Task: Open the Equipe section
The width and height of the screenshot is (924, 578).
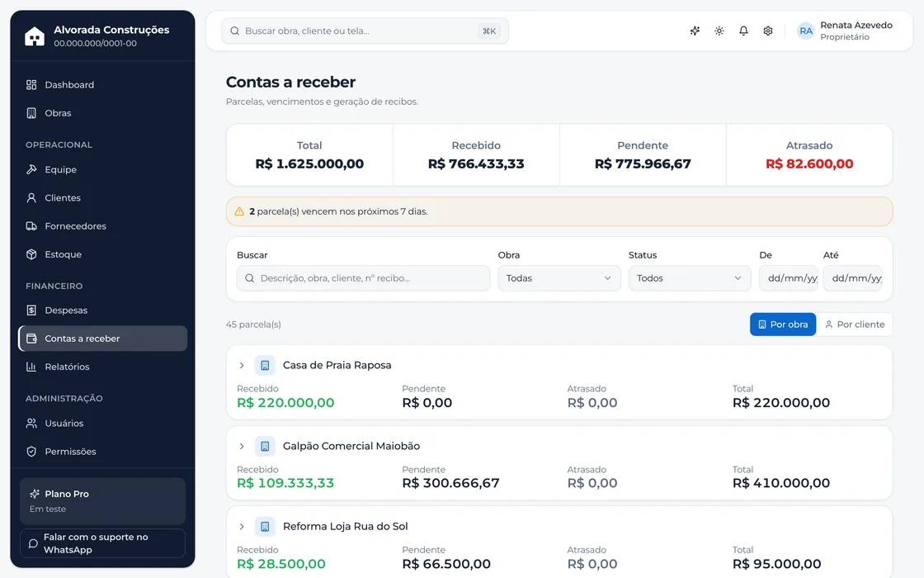Action: pos(102,170)
